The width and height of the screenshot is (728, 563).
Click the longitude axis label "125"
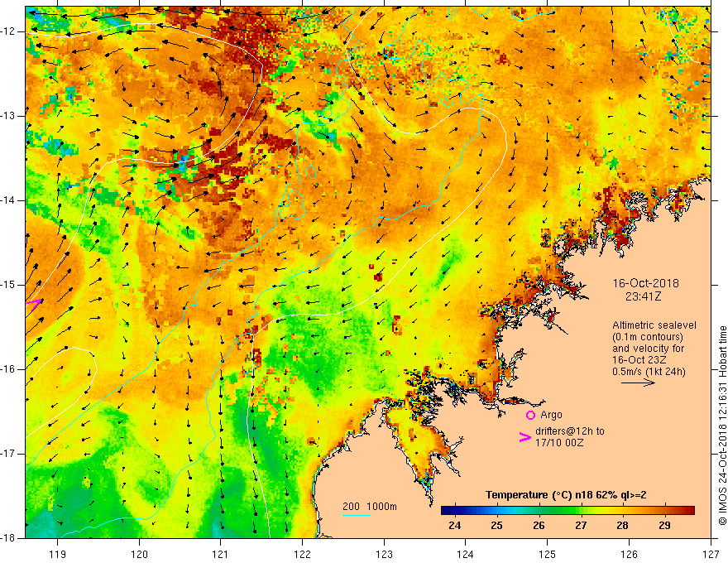(x=548, y=554)
